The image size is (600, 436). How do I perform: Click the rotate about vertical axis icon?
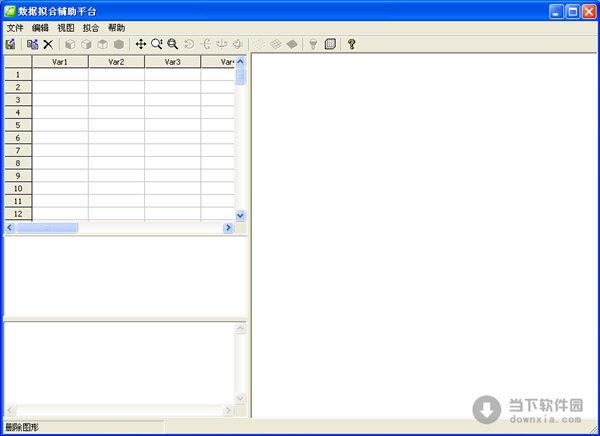pyautogui.click(x=222, y=44)
